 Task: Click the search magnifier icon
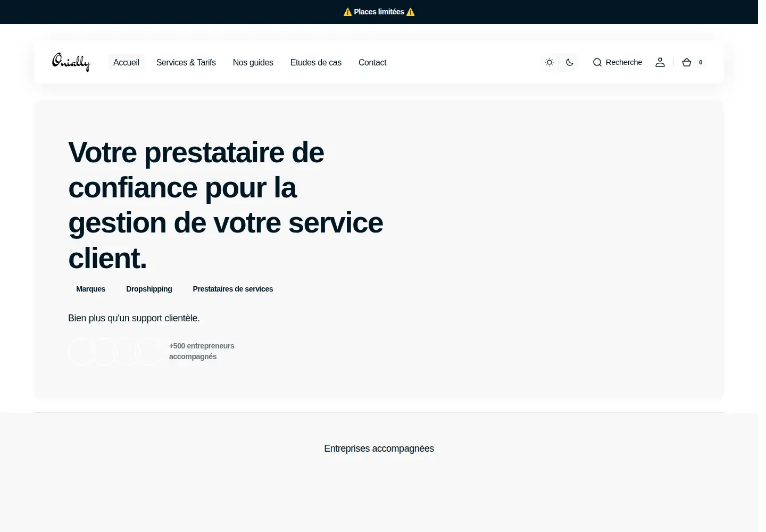[597, 62]
